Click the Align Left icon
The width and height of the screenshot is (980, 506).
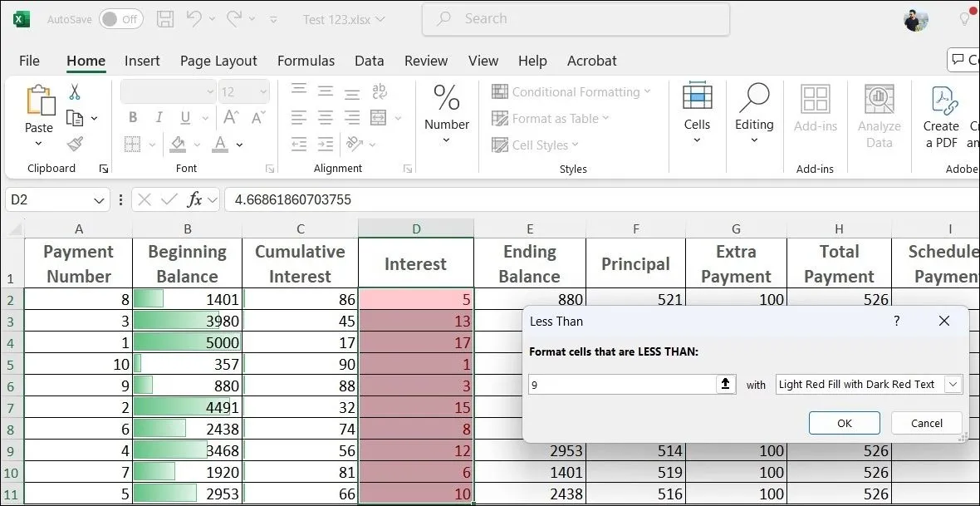pos(299,118)
